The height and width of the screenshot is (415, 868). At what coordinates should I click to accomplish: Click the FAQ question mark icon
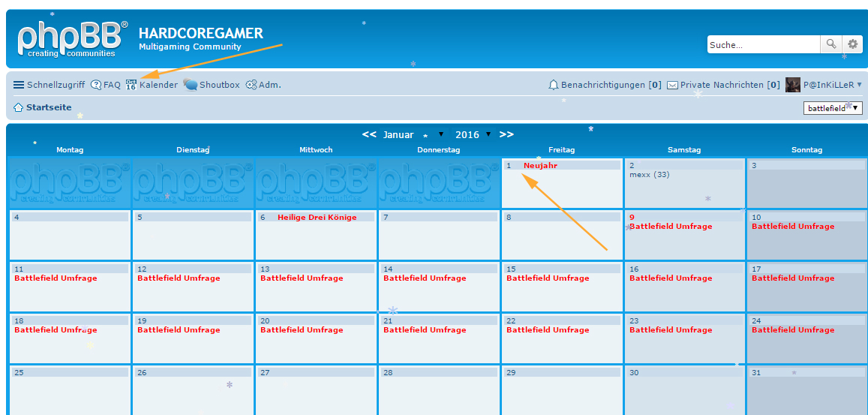(96, 85)
